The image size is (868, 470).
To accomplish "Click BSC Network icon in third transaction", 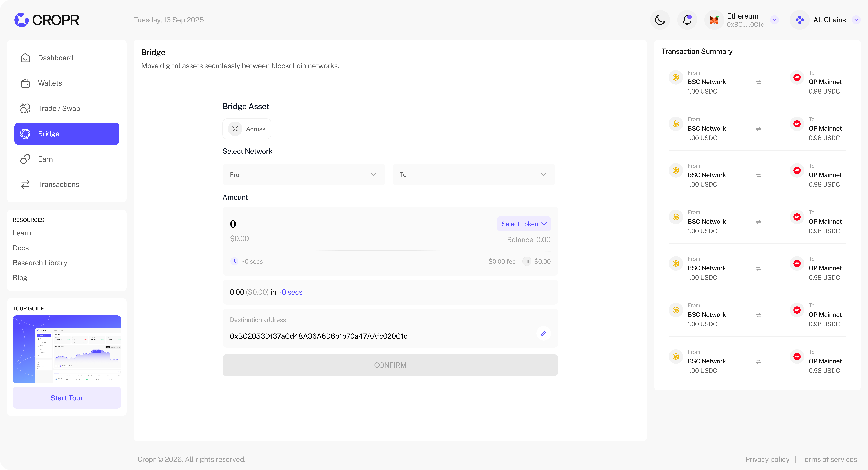I will click(x=676, y=170).
